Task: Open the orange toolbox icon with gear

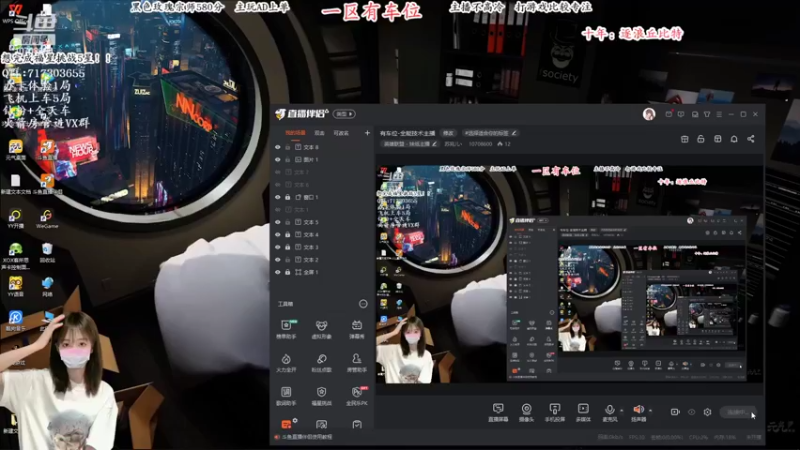Action: [288, 423]
